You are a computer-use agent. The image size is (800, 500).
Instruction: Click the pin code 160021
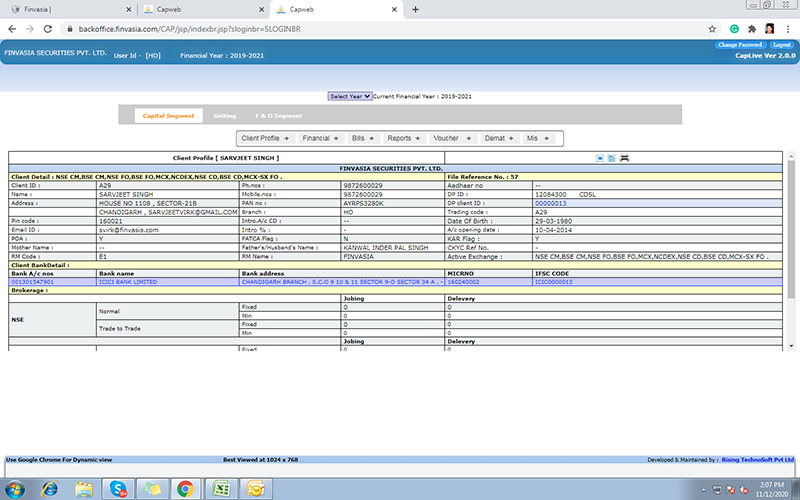111,221
